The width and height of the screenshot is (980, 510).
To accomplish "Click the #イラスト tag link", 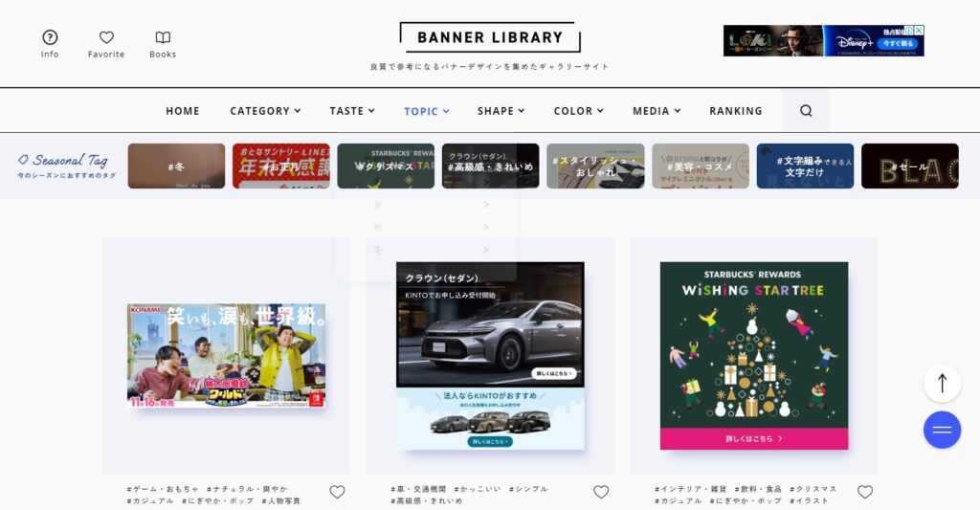I will pyautogui.click(x=809, y=500).
